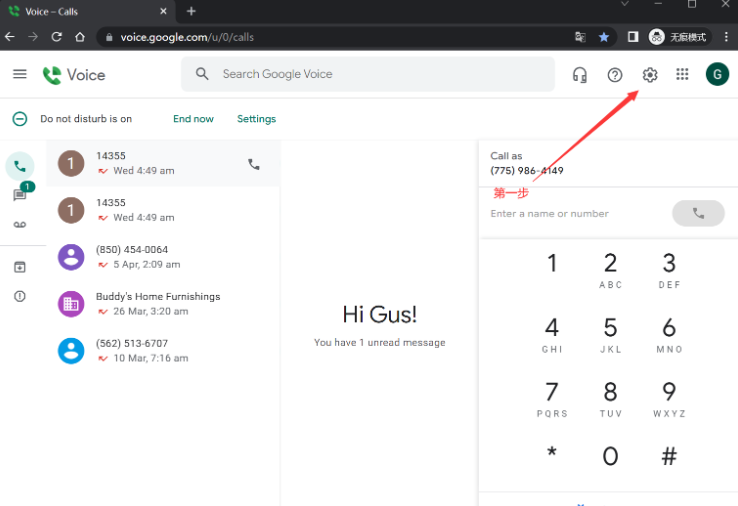This screenshot has height=506, width=738.
Task: Tap the pound key on keypad
Action: pyautogui.click(x=669, y=456)
